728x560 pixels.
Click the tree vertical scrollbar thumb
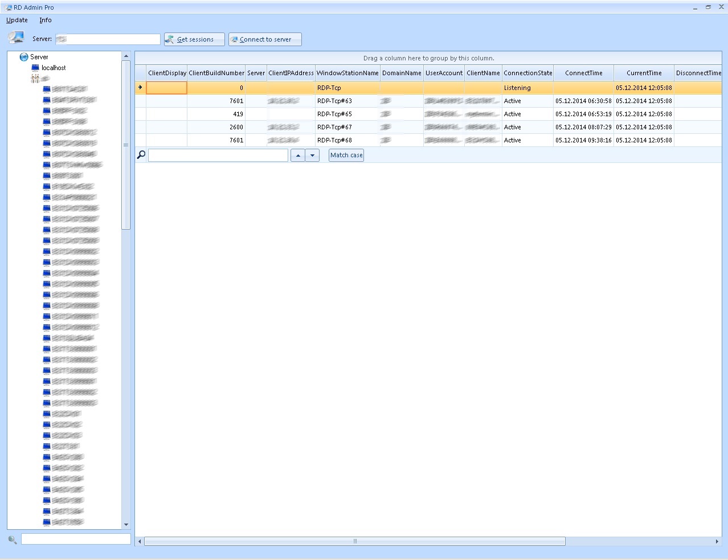126,145
